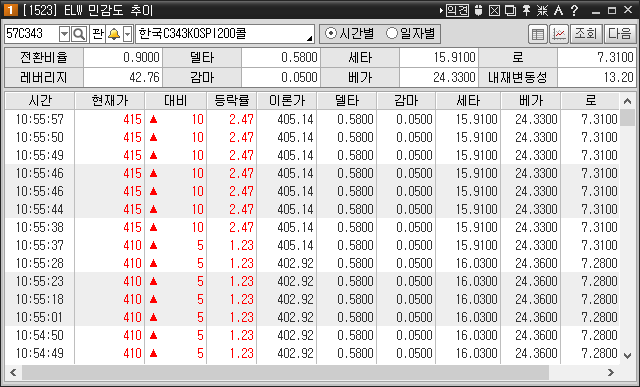This screenshot has height=387, width=640.
Task: Click the 로 table column header
Action: click(x=590, y=101)
